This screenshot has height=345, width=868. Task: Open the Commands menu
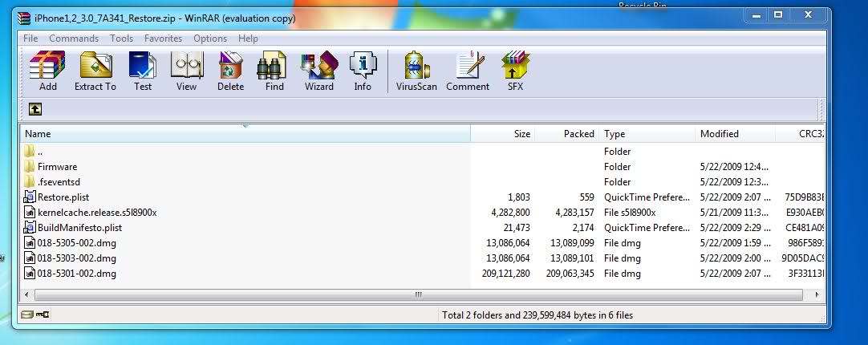coord(74,39)
